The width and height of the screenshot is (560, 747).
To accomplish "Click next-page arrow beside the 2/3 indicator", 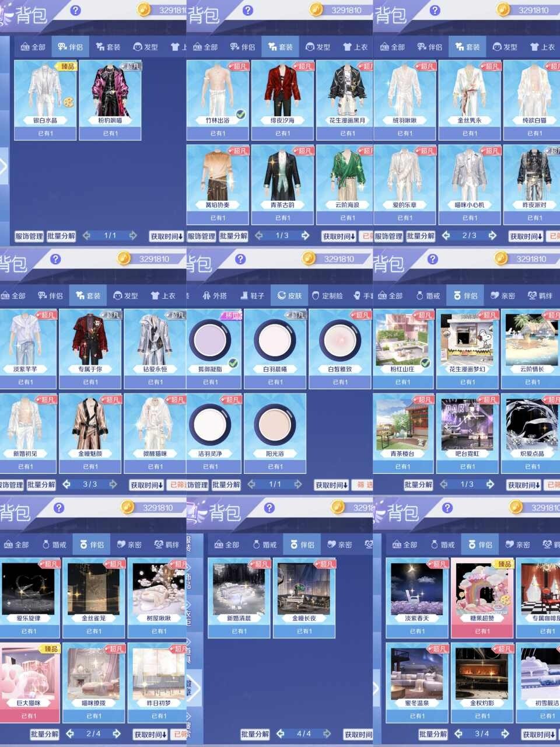I will click(x=492, y=236).
